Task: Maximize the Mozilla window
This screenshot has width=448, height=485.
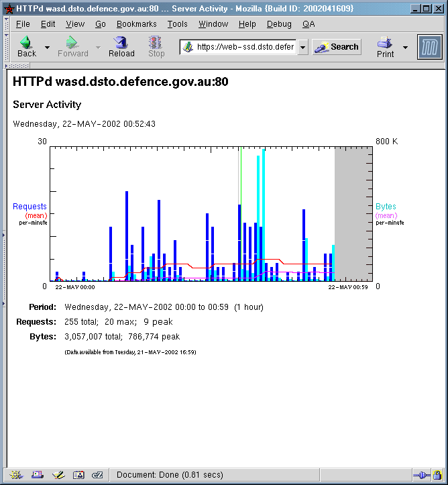Action: [x=427, y=9]
